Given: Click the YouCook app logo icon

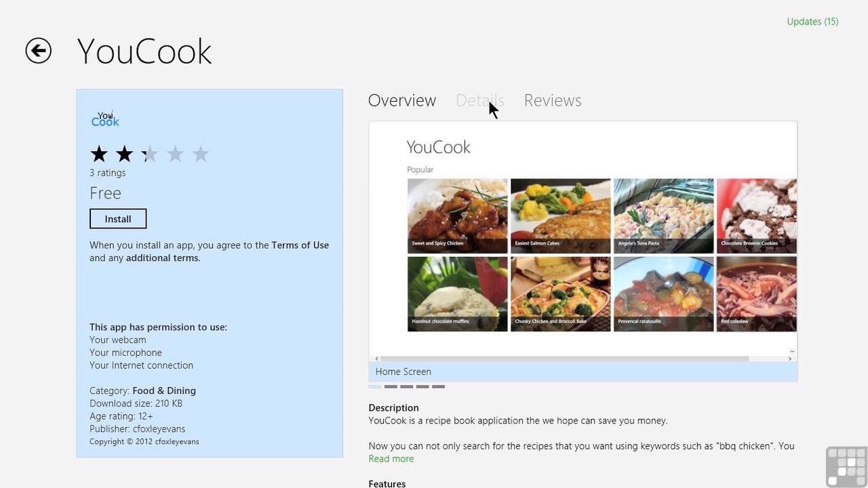Looking at the screenshot, I should point(105,119).
